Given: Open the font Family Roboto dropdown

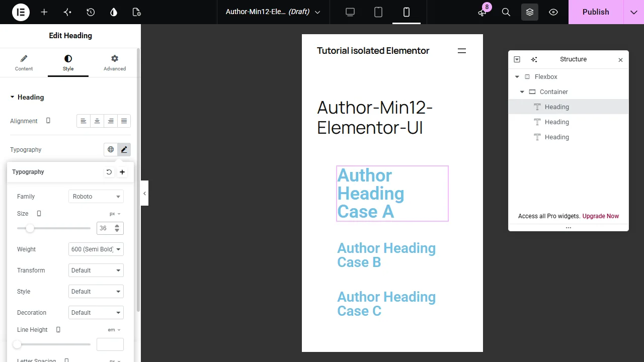Looking at the screenshot, I should pyautogui.click(x=96, y=197).
